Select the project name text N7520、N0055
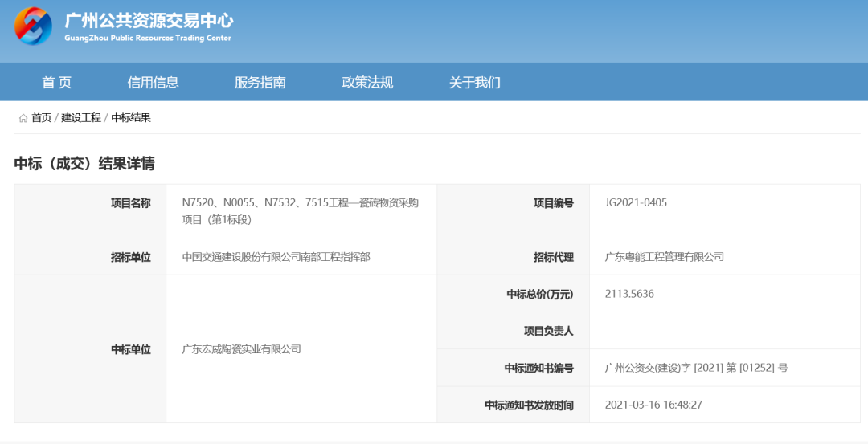This screenshot has height=444, width=868. [301, 211]
